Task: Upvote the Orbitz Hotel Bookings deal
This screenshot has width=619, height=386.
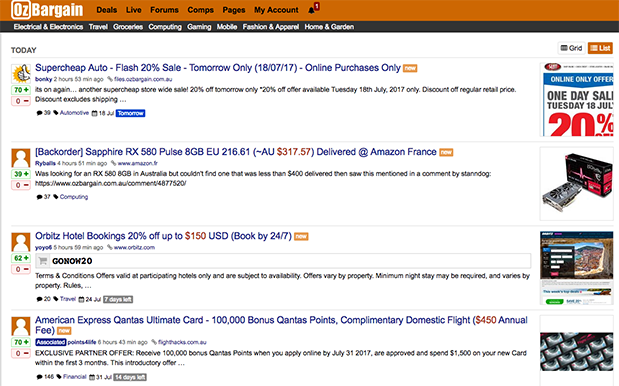Action: point(21,258)
